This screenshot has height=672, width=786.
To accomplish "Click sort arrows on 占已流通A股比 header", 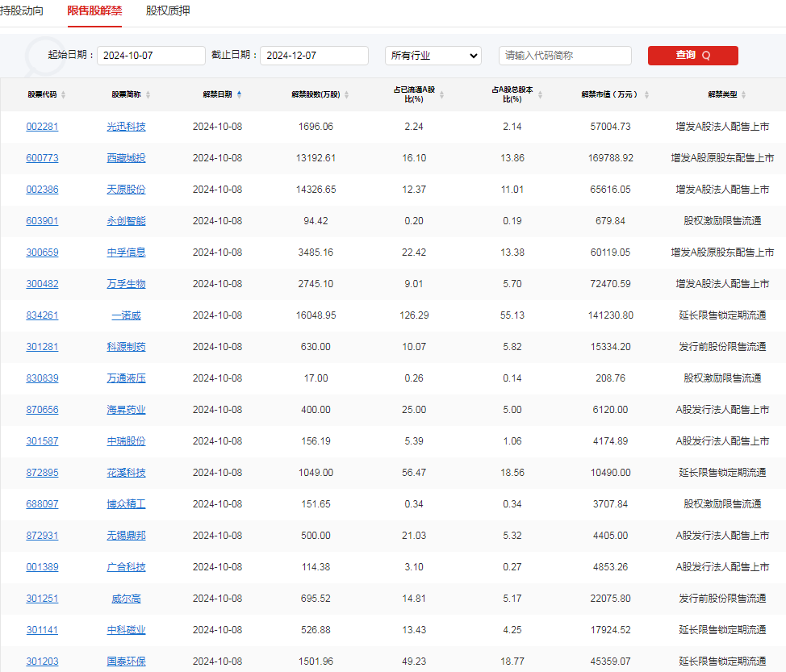I will pyautogui.click(x=441, y=94).
